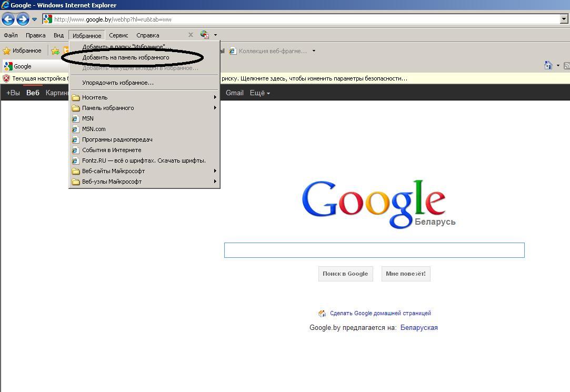Image resolution: width=570 pixels, height=392 pixels.
Task: Click the Веб-сайты Майкрософт folder icon
Action: (76, 171)
